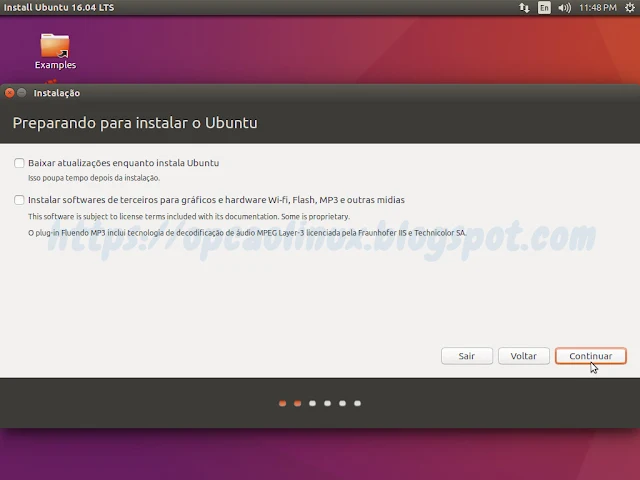Click the 'Preparando para instalar o Ubuntu' heading
Image resolution: width=640 pixels, height=480 pixels.
point(135,123)
